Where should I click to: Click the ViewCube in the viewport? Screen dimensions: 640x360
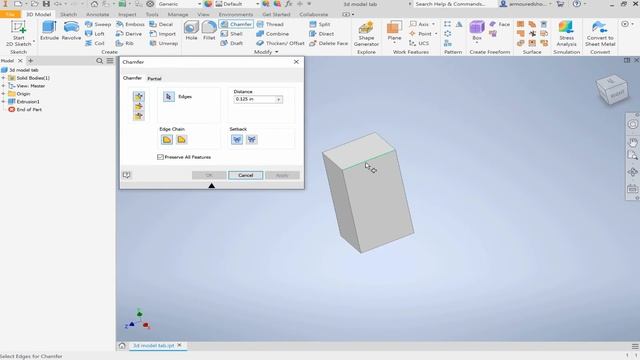point(611,89)
